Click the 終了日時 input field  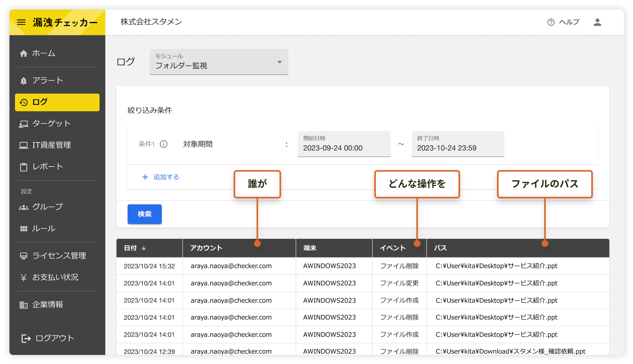pyautogui.click(x=458, y=144)
